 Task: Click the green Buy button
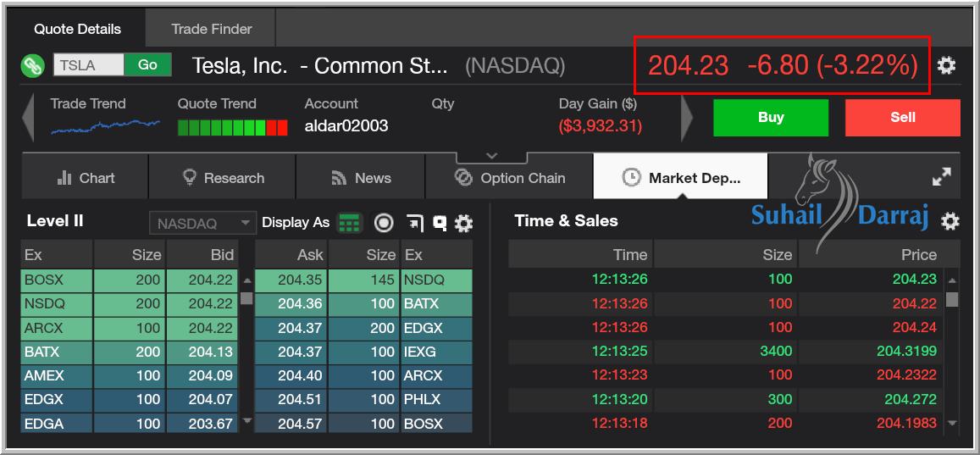[771, 118]
